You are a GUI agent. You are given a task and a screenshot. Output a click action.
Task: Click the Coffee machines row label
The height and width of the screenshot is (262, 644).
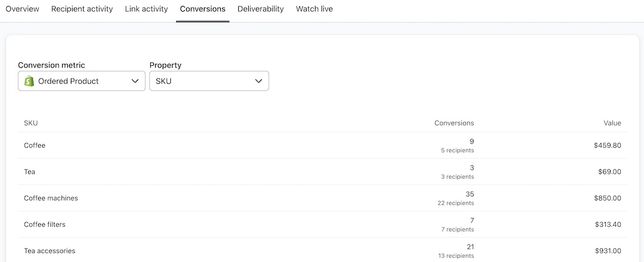click(51, 198)
